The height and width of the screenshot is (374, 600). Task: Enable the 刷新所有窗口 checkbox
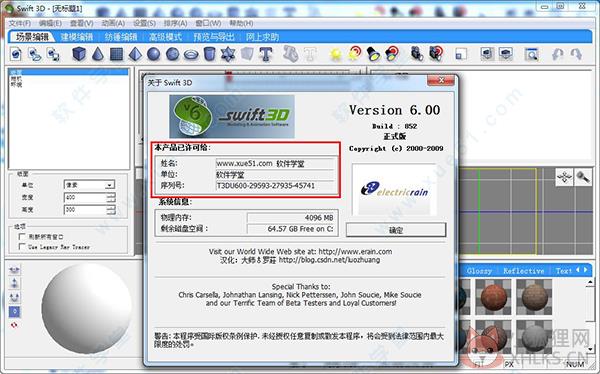pos(22,237)
